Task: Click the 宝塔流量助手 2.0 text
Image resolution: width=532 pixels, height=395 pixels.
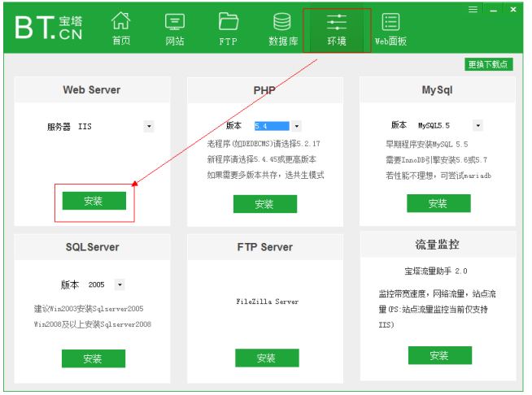Action: click(436, 271)
